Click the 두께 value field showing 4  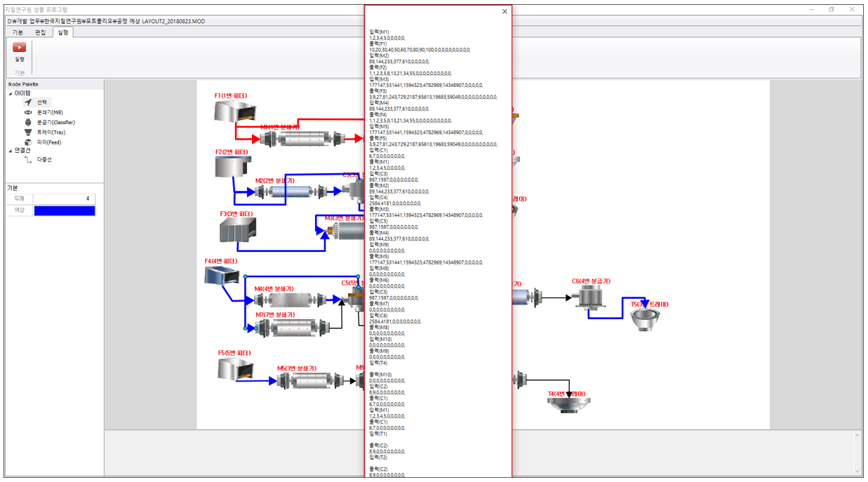pos(64,199)
